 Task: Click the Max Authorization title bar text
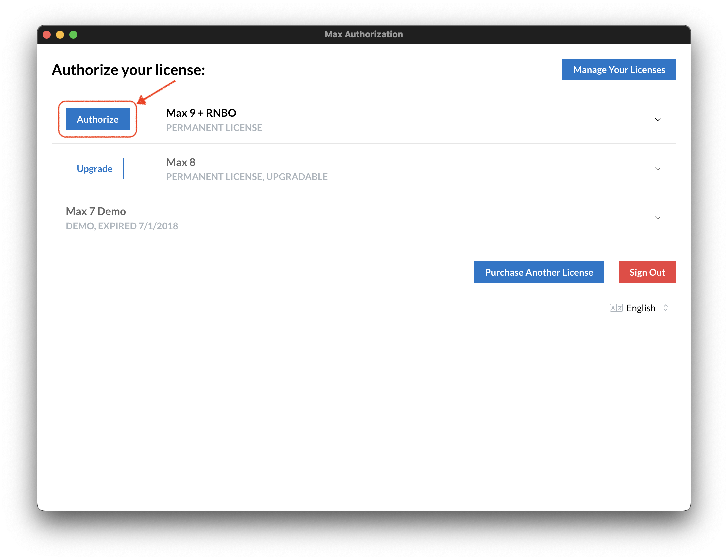[364, 34]
